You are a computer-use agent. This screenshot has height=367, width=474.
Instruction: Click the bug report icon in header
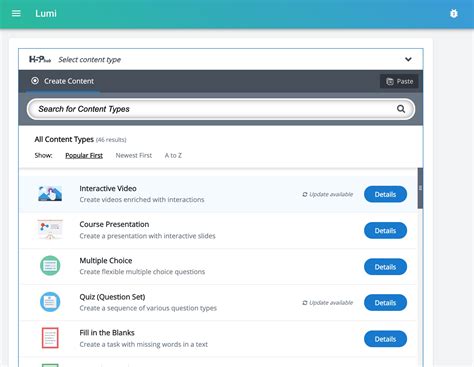[454, 13]
